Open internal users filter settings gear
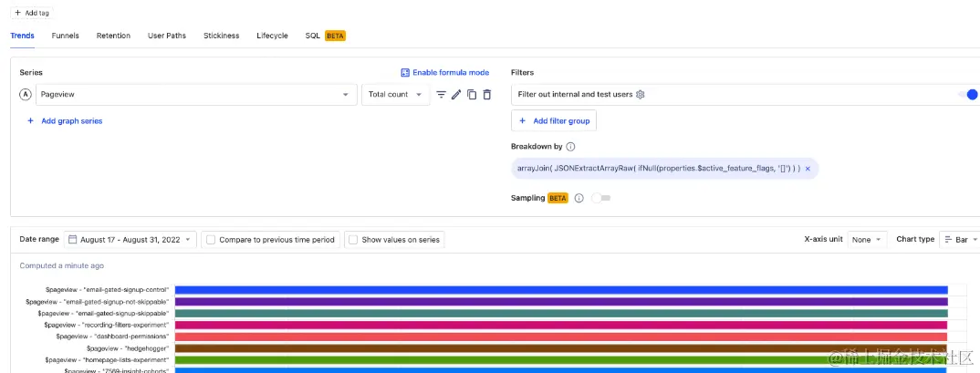The image size is (980, 373). coord(640,95)
